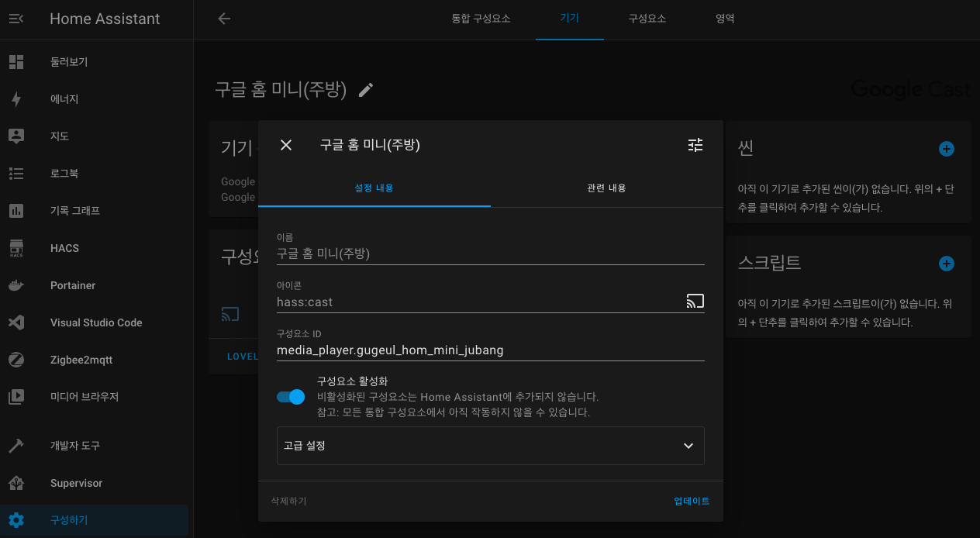Open the HACS store icon
The width and height of the screenshot is (980, 538).
(x=16, y=248)
